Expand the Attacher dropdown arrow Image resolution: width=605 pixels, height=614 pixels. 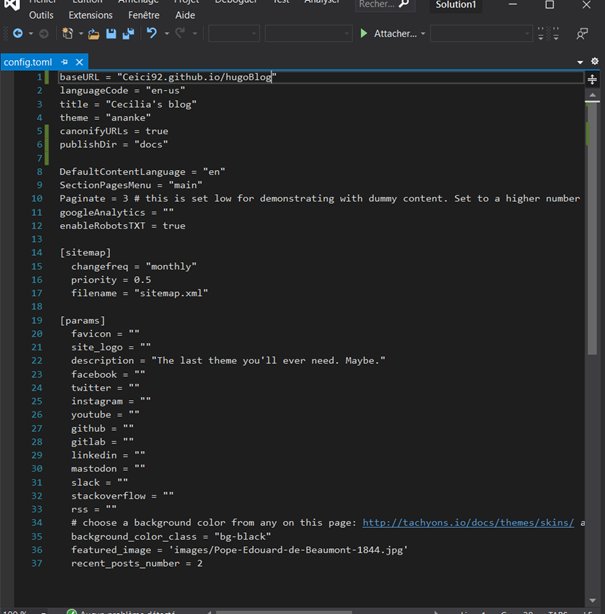[423, 34]
